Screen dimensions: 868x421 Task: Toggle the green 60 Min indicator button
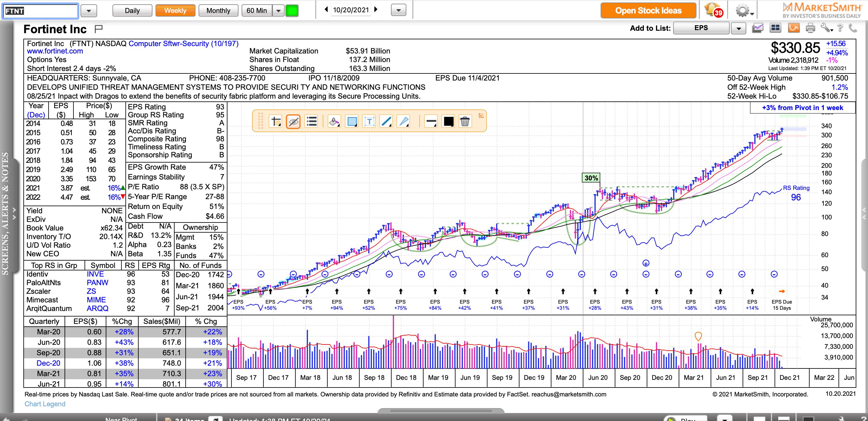[291, 10]
